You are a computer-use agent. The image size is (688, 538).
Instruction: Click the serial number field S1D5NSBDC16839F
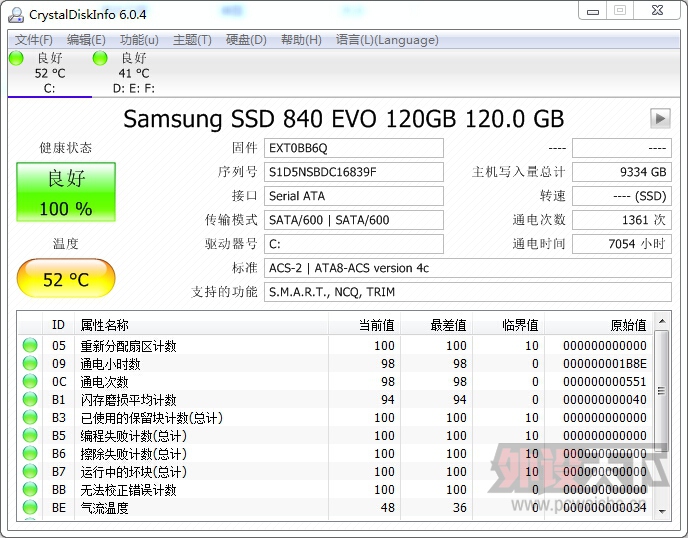(x=354, y=172)
